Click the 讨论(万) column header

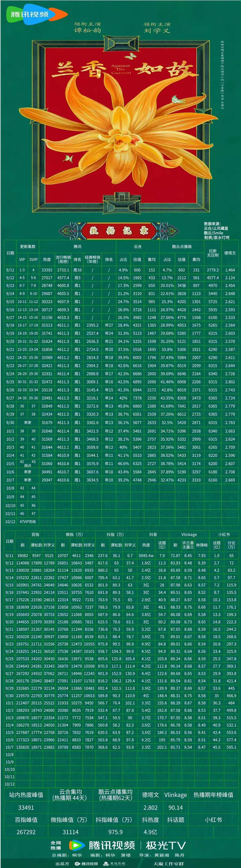coord(231,545)
